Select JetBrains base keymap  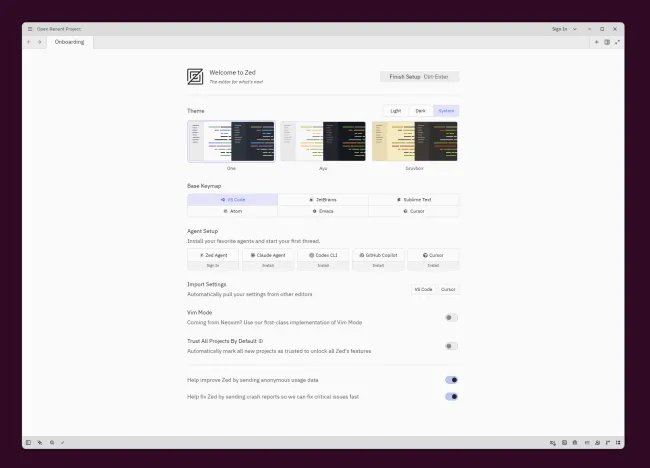click(323, 199)
